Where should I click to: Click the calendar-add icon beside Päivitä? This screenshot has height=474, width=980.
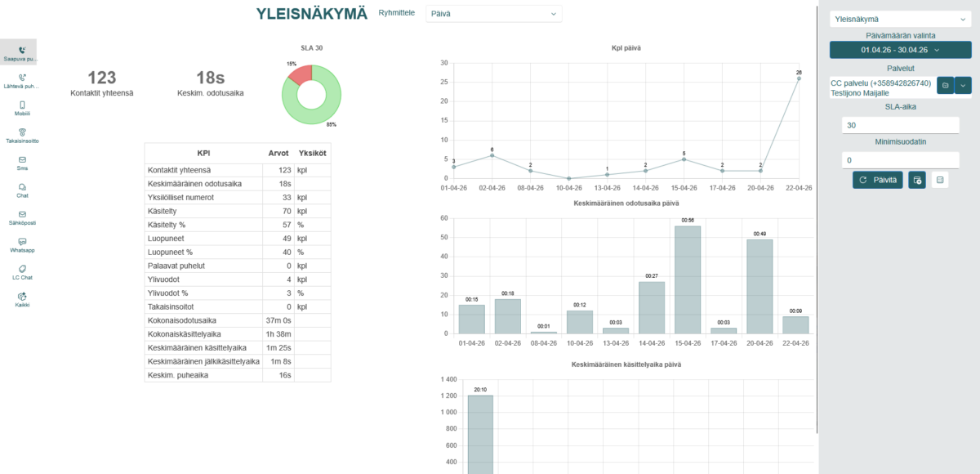917,180
